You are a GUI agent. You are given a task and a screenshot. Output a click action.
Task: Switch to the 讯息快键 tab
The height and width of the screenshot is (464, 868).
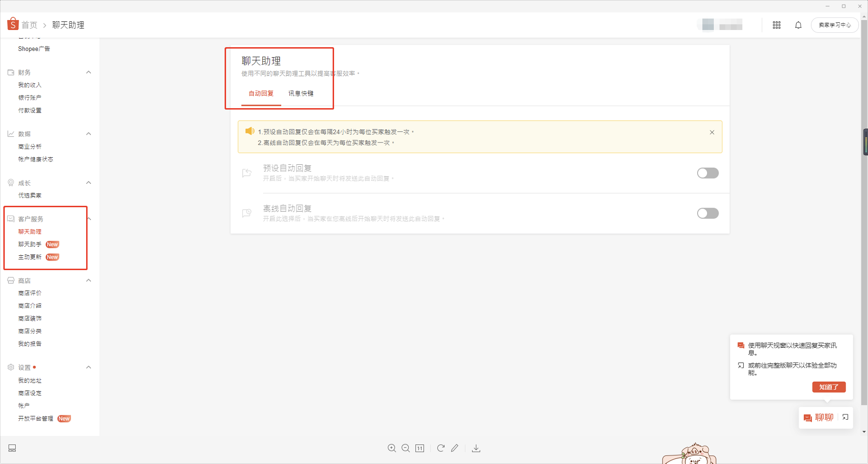point(301,93)
